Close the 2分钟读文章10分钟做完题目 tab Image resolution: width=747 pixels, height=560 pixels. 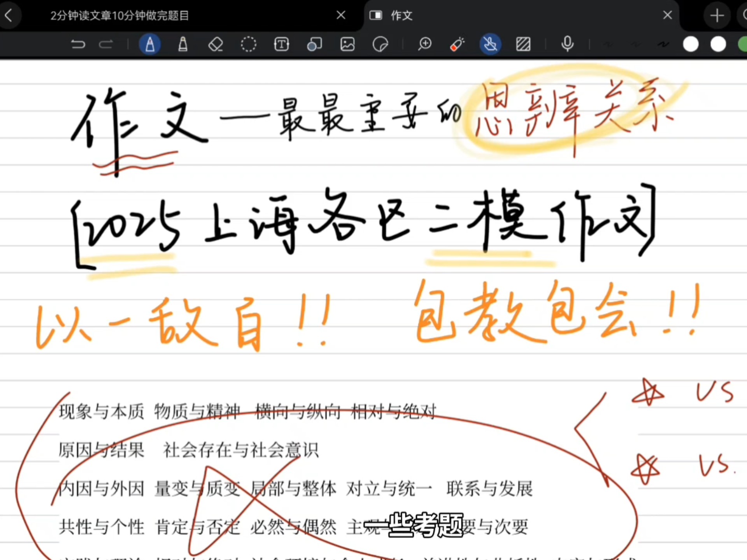tap(341, 15)
